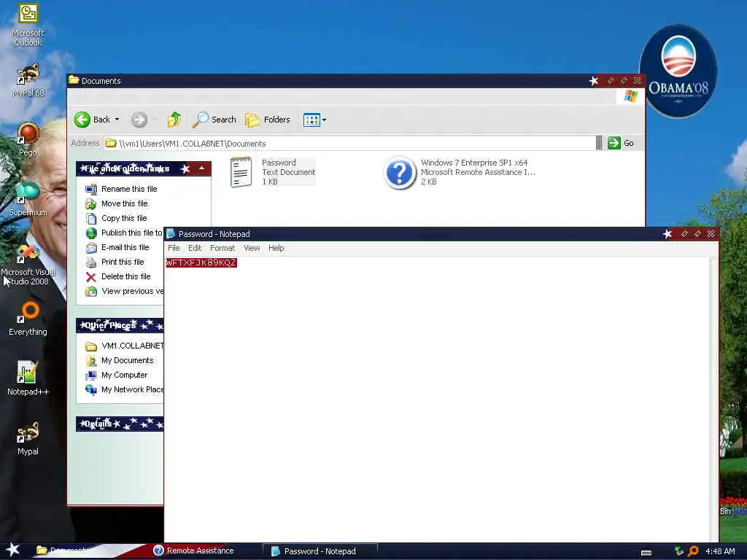Open Search in Documents toolbar
The width and height of the screenshot is (747, 560).
(x=214, y=120)
